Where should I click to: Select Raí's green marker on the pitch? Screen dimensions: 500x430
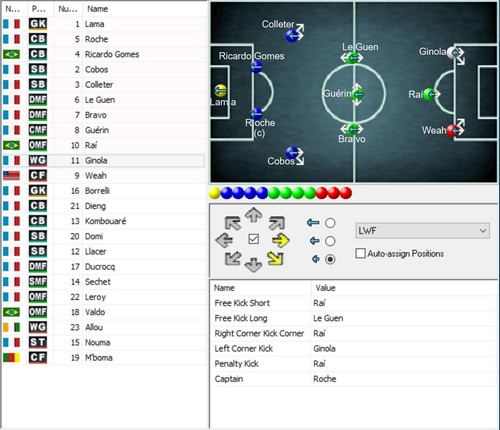click(430, 94)
